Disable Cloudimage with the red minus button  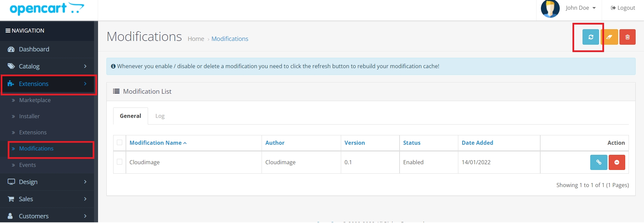(616, 163)
